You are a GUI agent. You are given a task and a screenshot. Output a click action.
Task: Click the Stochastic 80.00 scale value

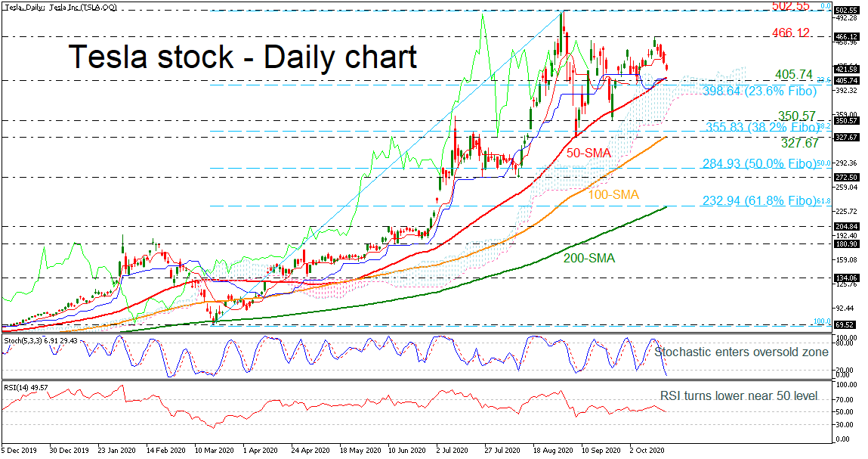[844, 344]
